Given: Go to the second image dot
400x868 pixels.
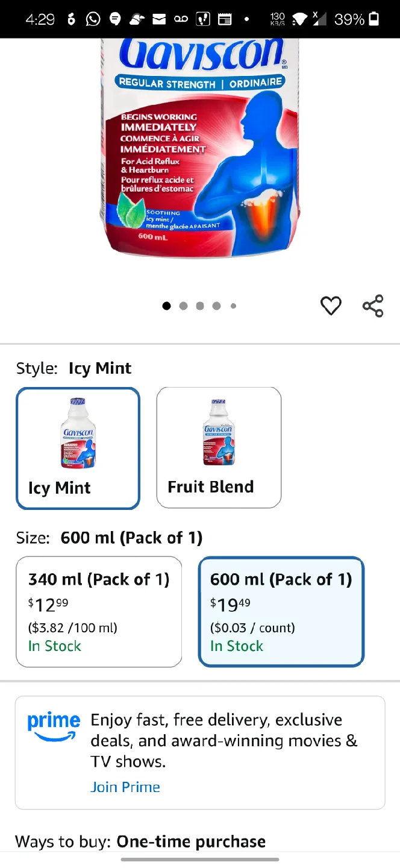Looking at the screenshot, I should coord(183,306).
